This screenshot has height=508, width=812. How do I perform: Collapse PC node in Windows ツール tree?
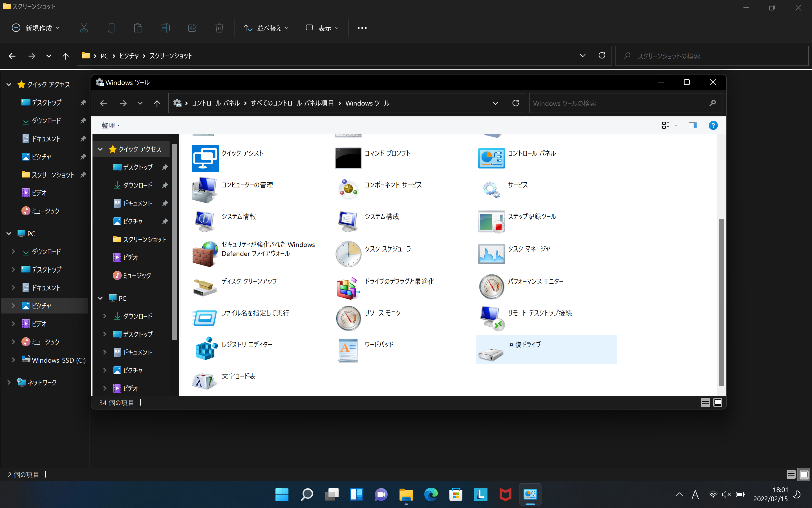100,298
